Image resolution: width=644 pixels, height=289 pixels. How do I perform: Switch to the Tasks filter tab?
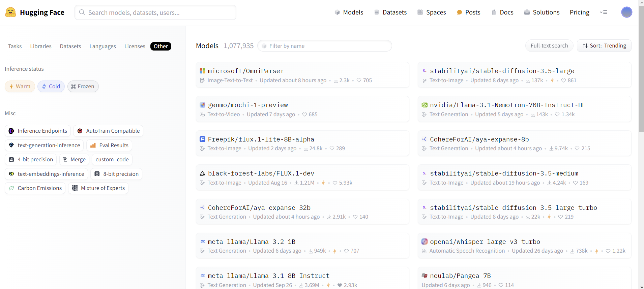click(x=15, y=46)
